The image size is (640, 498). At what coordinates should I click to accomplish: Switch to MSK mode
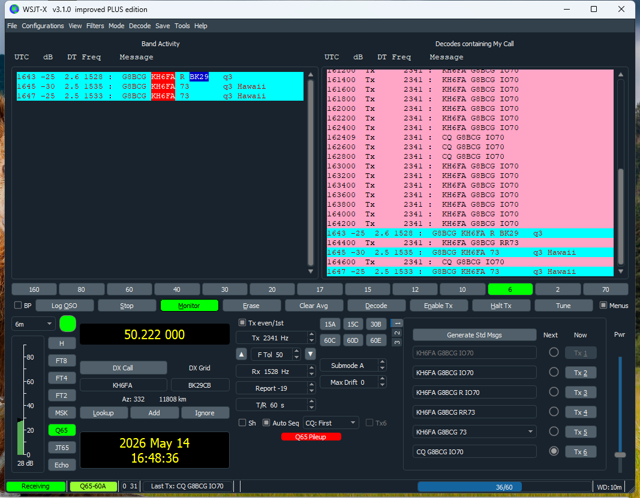pyautogui.click(x=62, y=413)
